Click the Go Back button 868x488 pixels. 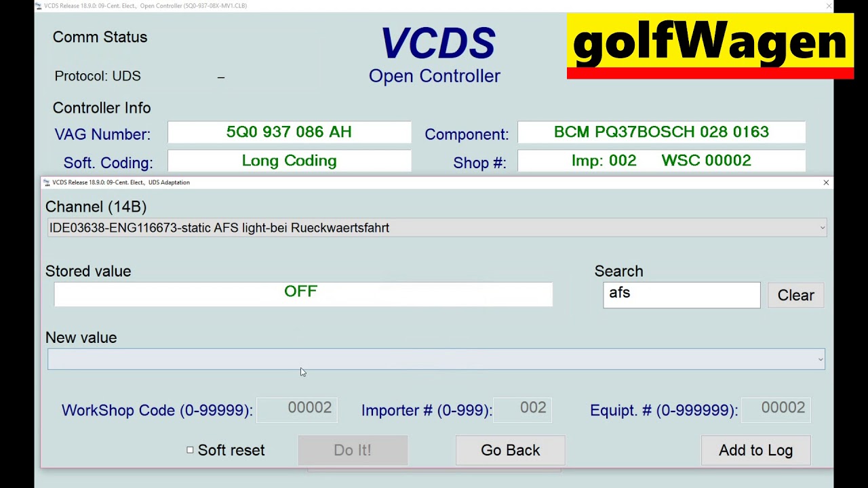pyautogui.click(x=510, y=450)
